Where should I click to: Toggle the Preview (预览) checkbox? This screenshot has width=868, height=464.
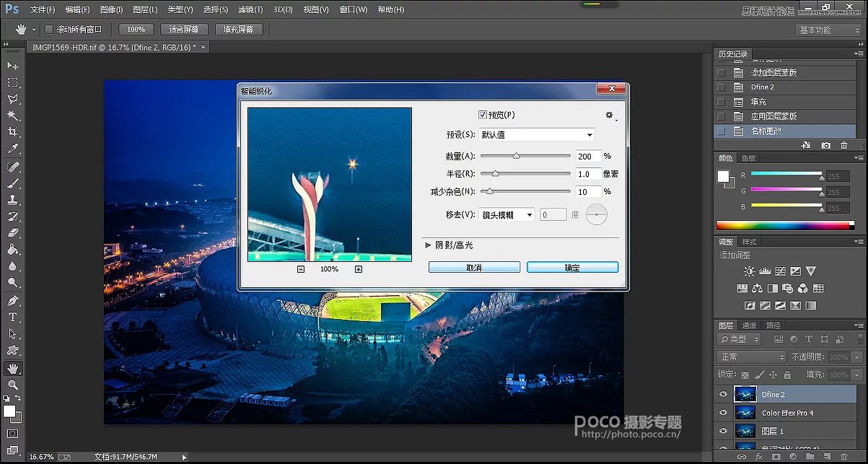483,115
